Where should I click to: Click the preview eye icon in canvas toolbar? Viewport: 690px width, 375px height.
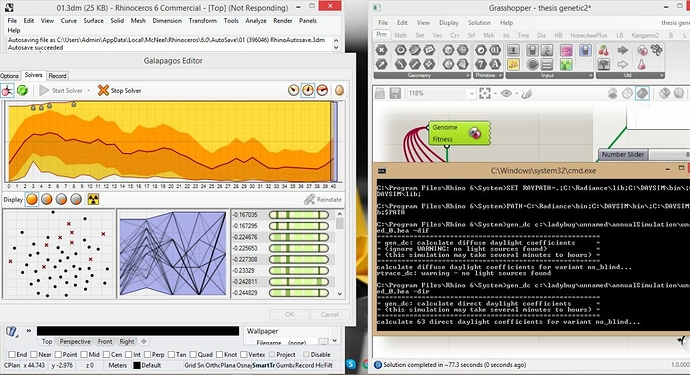click(506, 93)
